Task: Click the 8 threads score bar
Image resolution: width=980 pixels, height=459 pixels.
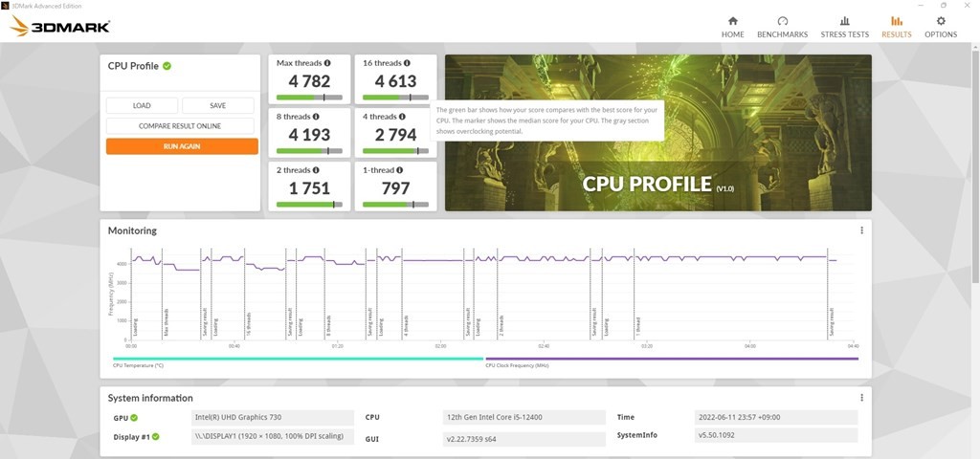Action: (x=309, y=151)
